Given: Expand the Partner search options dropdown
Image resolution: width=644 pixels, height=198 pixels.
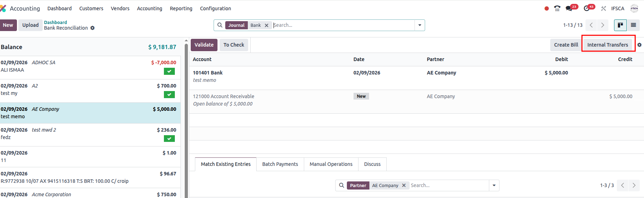Looking at the screenshot, I should [494, 185].
